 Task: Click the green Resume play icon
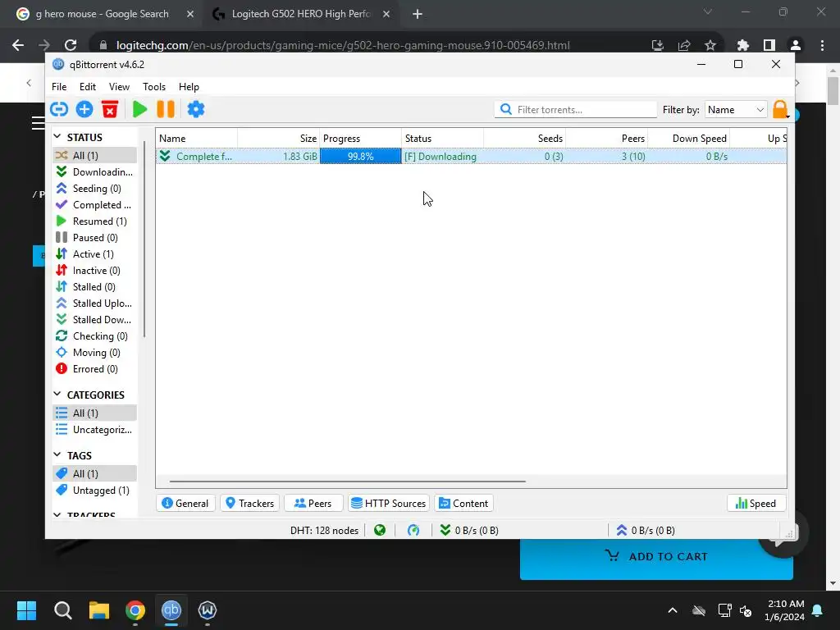pos(139,109)
